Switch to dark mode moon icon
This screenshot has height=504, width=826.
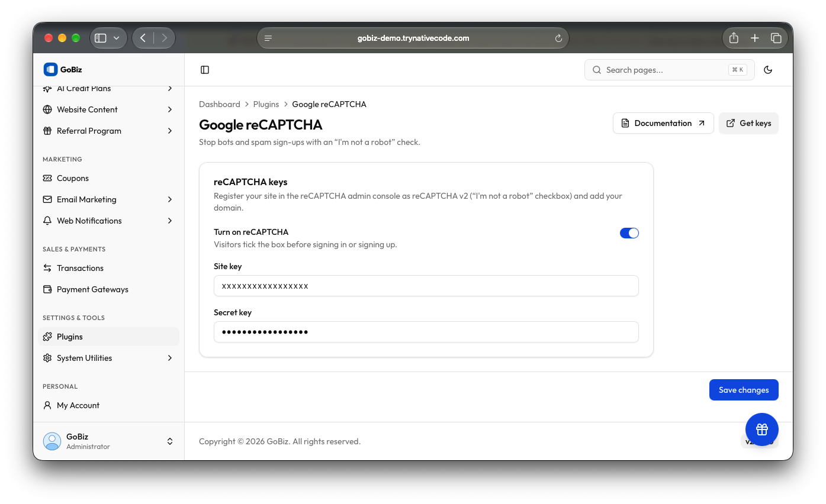pyautogui.click(x=768, y=70)
